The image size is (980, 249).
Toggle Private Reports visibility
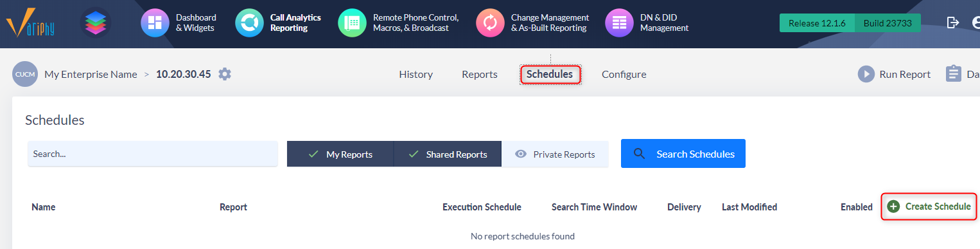tap(555, 154)
